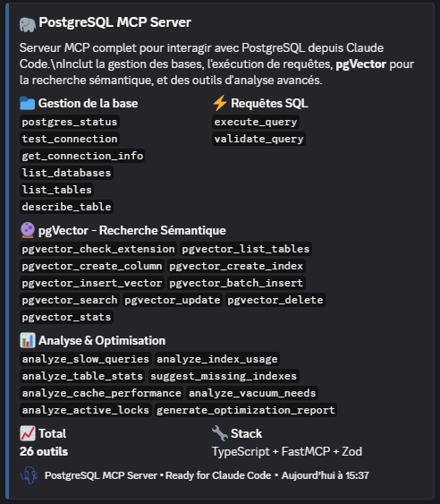The height and width of the screenshot is (504, 440).
Task: Click the wrench icon next to Stack
Action: point(220,433)
